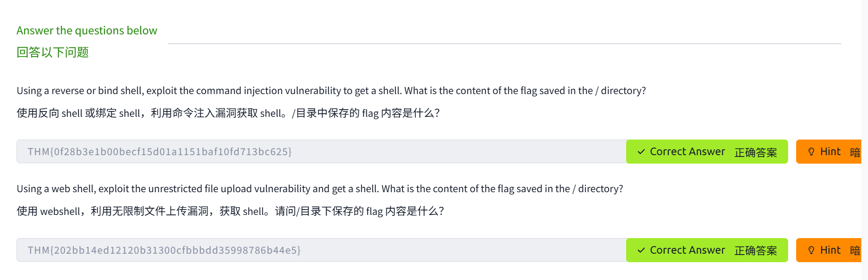Open the Hint for the file upload question
868x280 pixels.
[x=829, y=251]
